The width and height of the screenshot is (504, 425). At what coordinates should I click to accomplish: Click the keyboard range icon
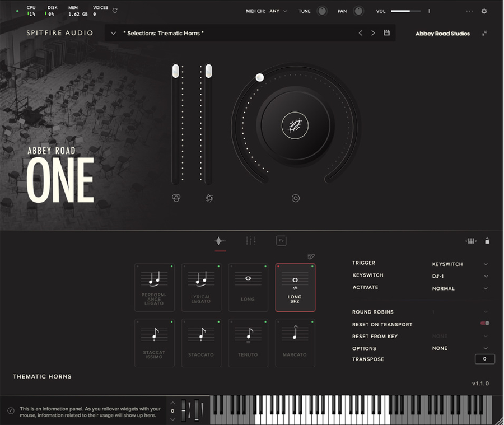(471, 241)
